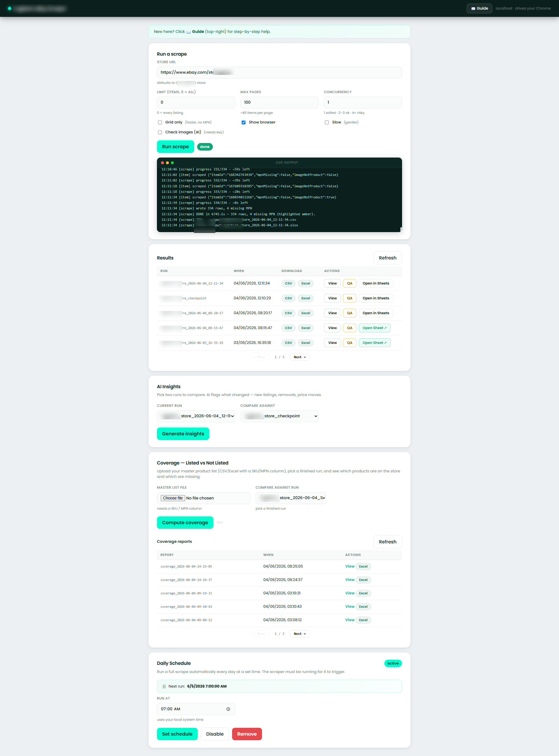
Task: Click the Limit items input field
Action: 196,103
